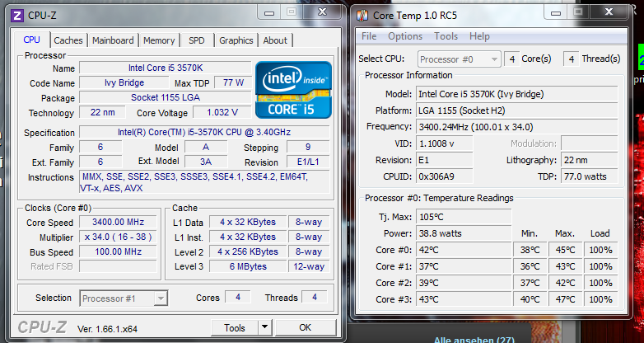The image size is (644, 343).
Task: Click the CPU-Z Threads count field 4
Action: [x=315, y=297]
